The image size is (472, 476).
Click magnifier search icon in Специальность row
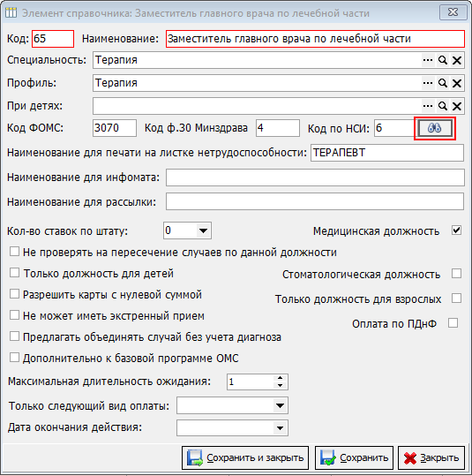pyautogui.click(x=443, y=60)
